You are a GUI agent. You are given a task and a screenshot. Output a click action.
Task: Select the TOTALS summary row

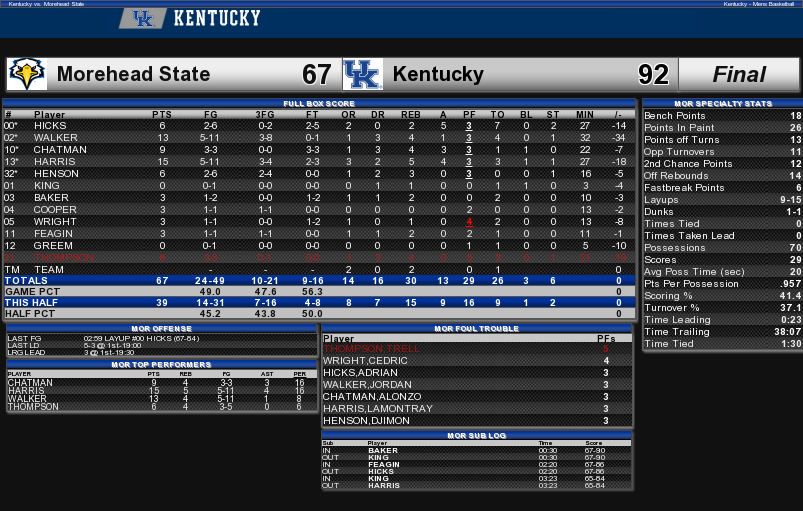click(x=319, y=281)
